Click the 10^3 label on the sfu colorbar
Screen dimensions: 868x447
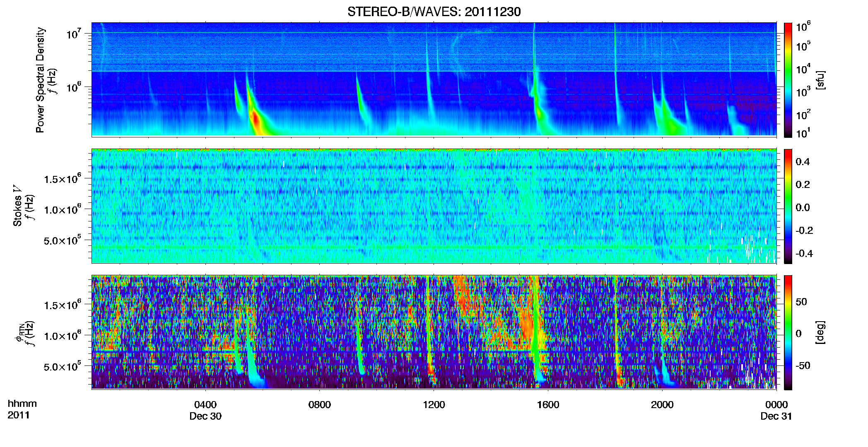[803, 91]
